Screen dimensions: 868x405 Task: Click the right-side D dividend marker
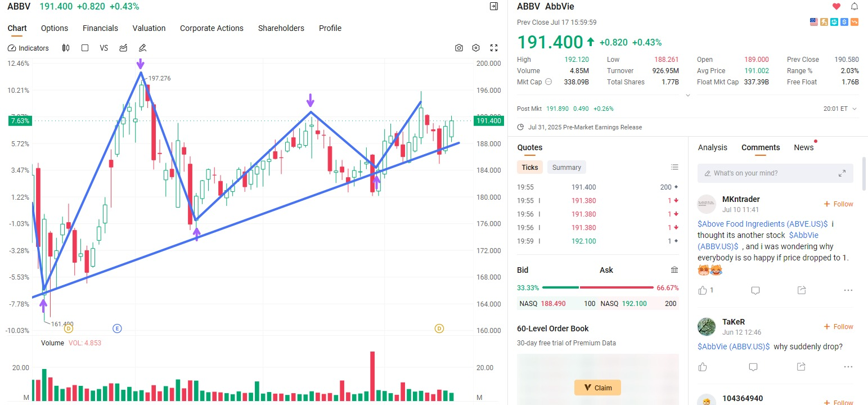tap(439, 328)
